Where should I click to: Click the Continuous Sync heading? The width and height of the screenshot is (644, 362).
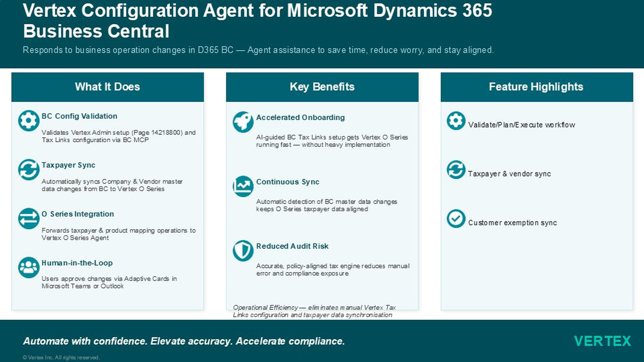coord(288,182)
